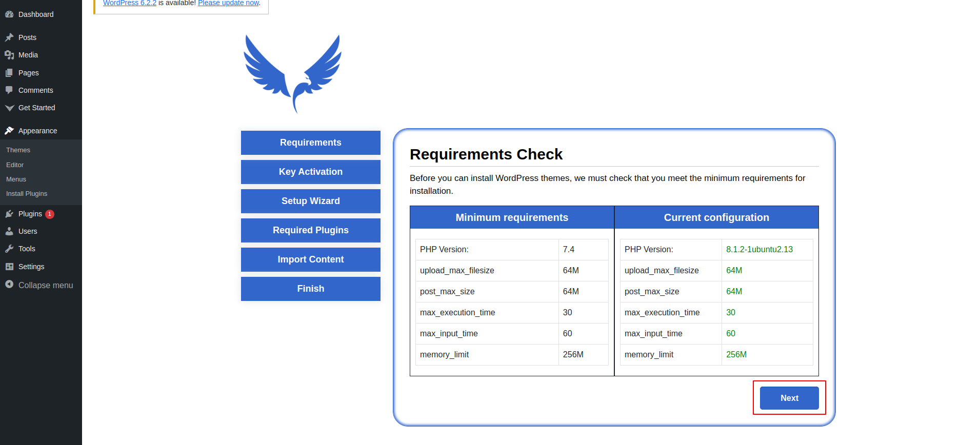Click the Next button
Image resolution: width=980 pixels, height=445 pixels.
click(x=789, y=398)
